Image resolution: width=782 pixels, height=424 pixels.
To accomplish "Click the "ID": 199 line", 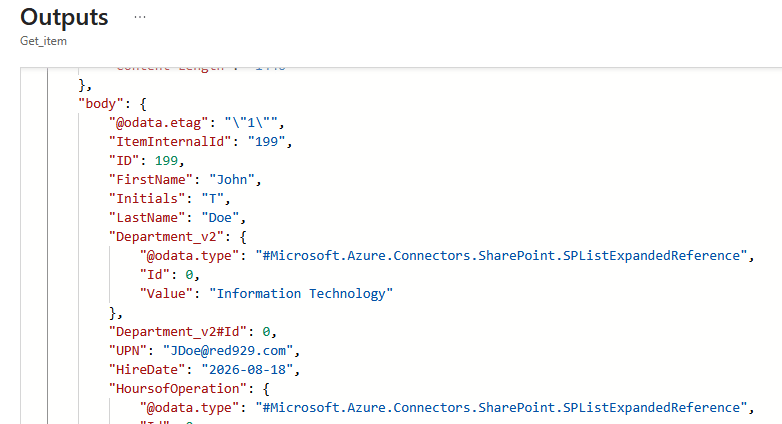I will coord(147,161).
